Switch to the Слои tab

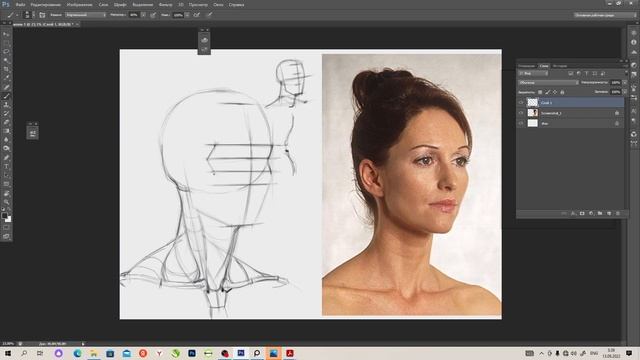pyautogui.click(x=544, y=66)
